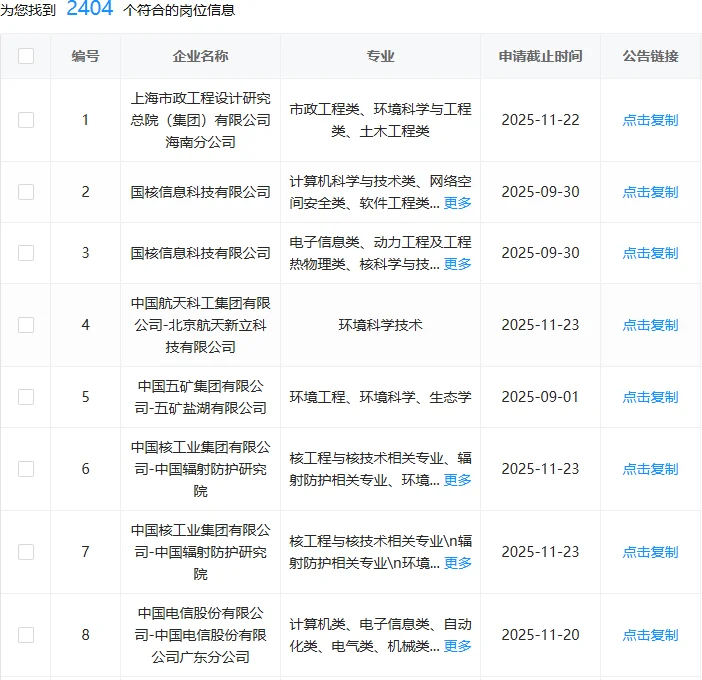Select 中国辐射防护研究院 company in row 7
The height and width of the screenshot is (680, 702).
tap(201, 552)
